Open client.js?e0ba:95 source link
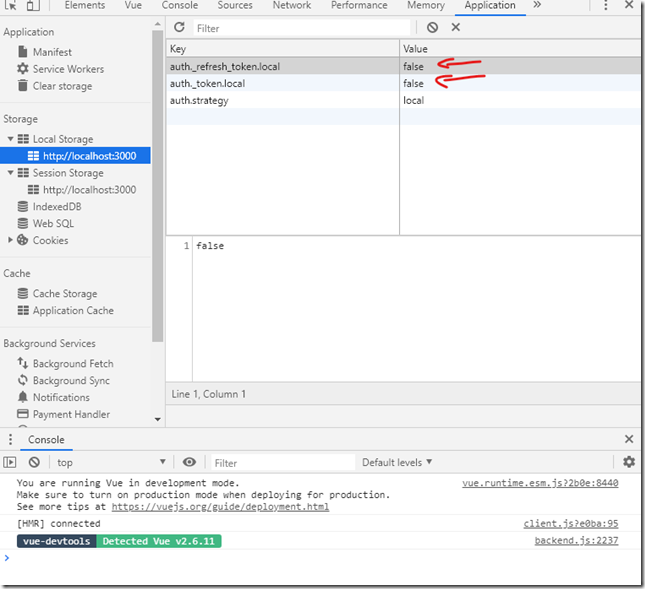This screenshot has width=645, height=589. [571, 524]
